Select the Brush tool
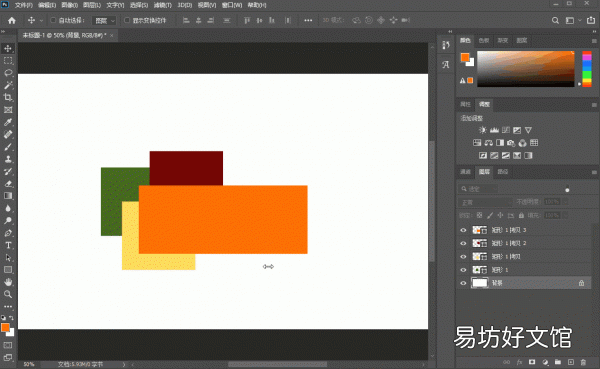Viewport: 600px width, 369px height. pyautogui.click(x=8, y=147)
